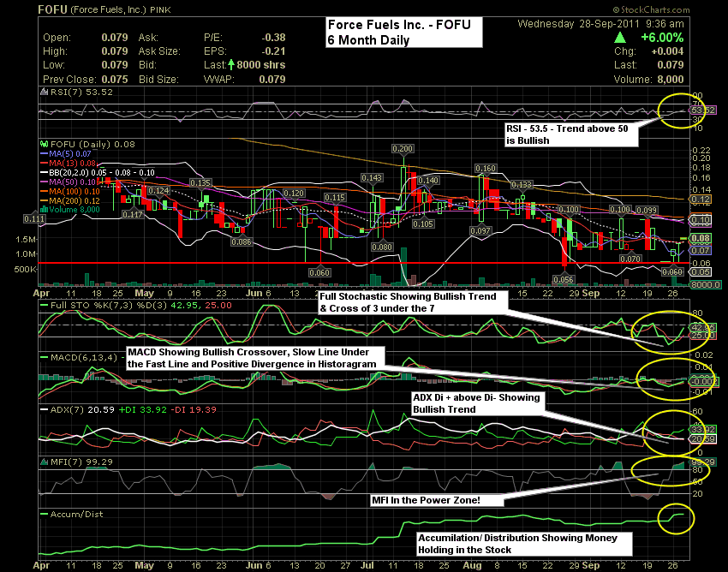Click the 0.070 price label
This screenshot has width=728, height=572.
click(x=630, y=259)
